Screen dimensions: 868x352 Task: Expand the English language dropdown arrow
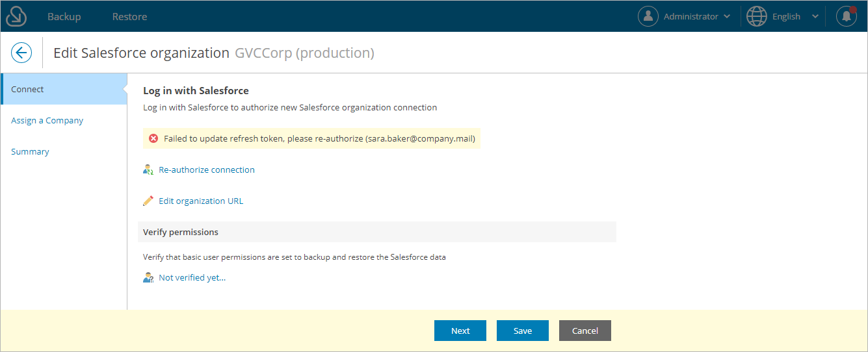[815, 17]
